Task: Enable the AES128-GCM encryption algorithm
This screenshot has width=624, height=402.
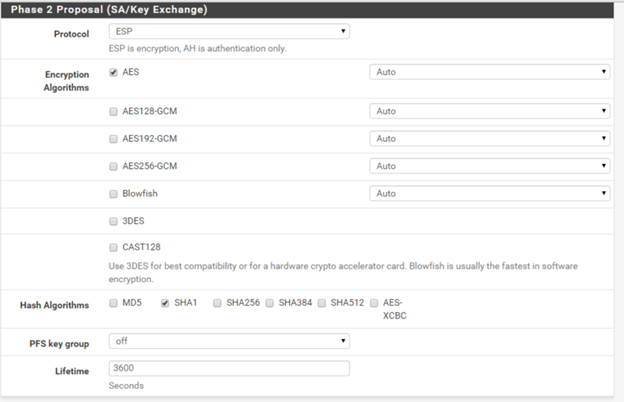Action: pos(113,111)
